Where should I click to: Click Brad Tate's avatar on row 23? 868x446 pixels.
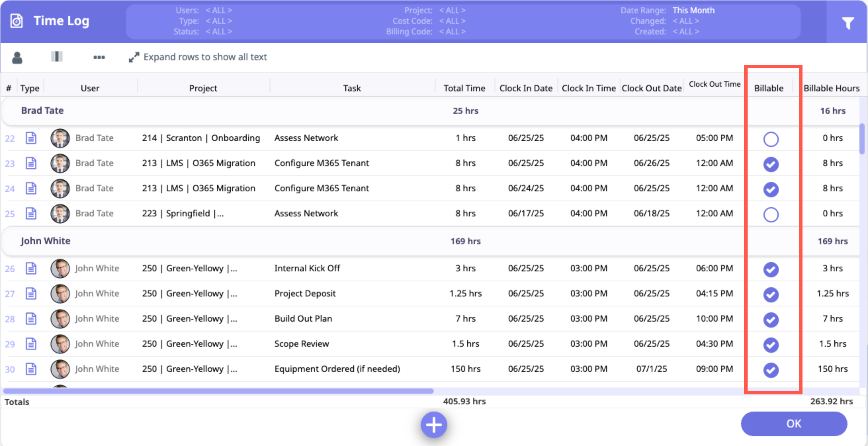click(x=60, y=163)
